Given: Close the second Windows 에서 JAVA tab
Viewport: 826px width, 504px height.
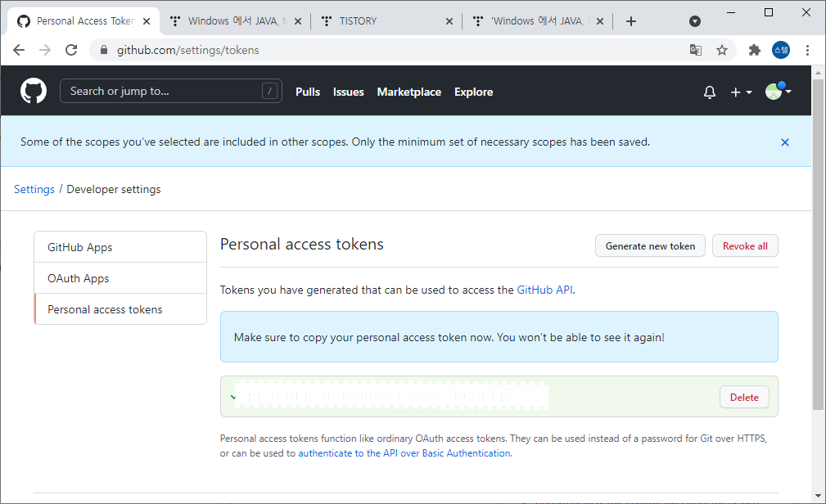Looking at the screenshot, I should (298, 21).
